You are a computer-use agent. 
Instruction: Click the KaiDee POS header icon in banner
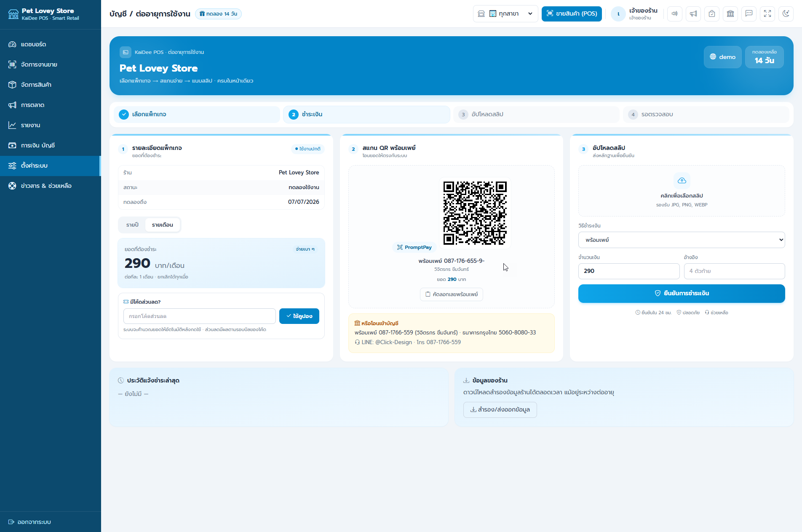coord(126,52)
